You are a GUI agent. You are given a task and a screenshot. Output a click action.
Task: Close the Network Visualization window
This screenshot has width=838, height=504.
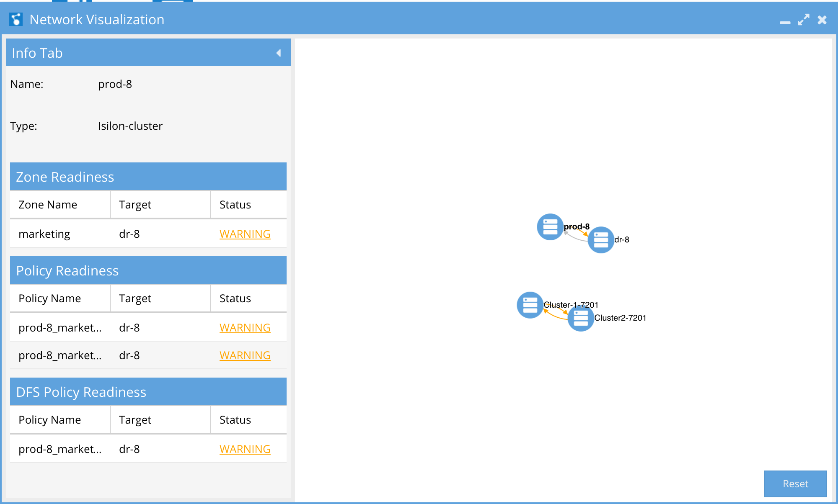(822, 20)
